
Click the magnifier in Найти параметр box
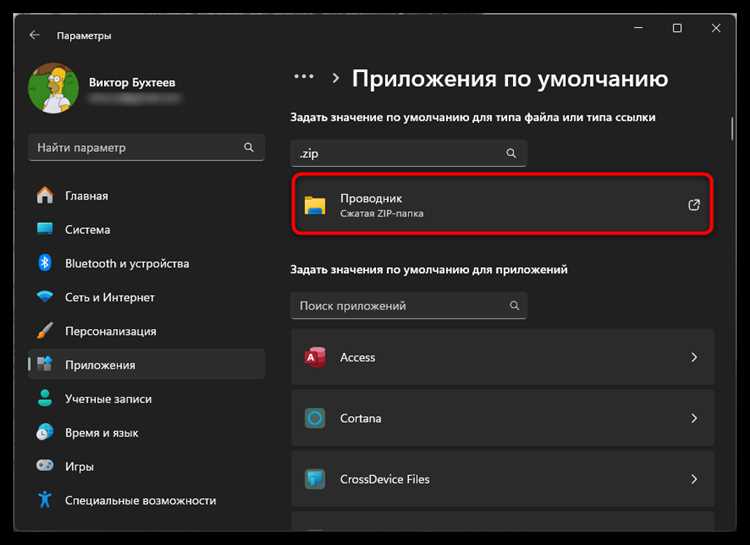(x=249, y=147)
